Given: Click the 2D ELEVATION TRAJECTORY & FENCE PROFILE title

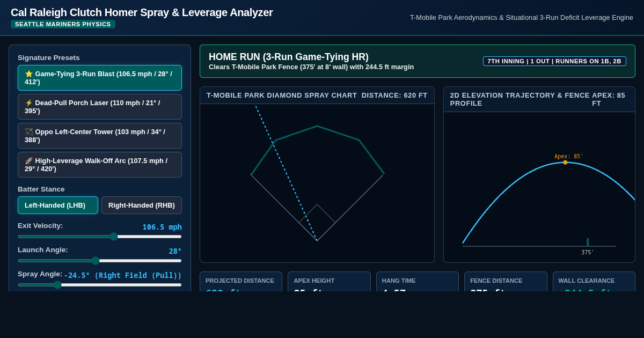Looking at the screenshot, I should pyautogui.click(x=520, y=99).
